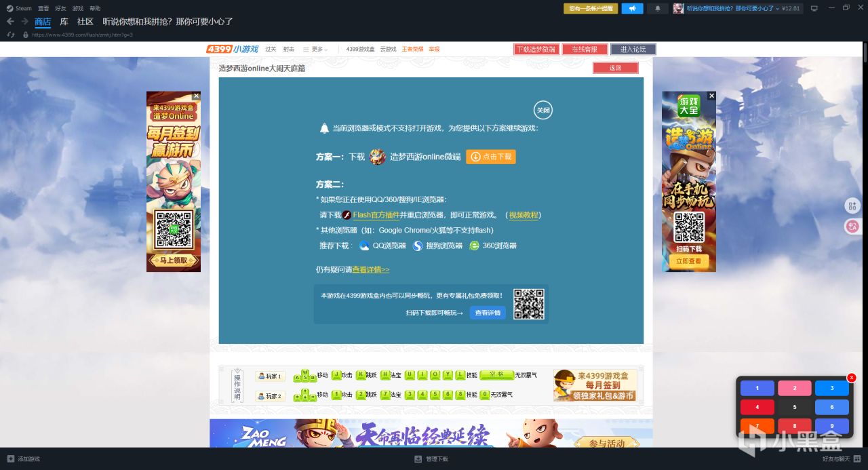Image resolution: width=868 pixels, height=470 pixels.
Task: Click the QQ browser icon
Action: coord(364,246)
